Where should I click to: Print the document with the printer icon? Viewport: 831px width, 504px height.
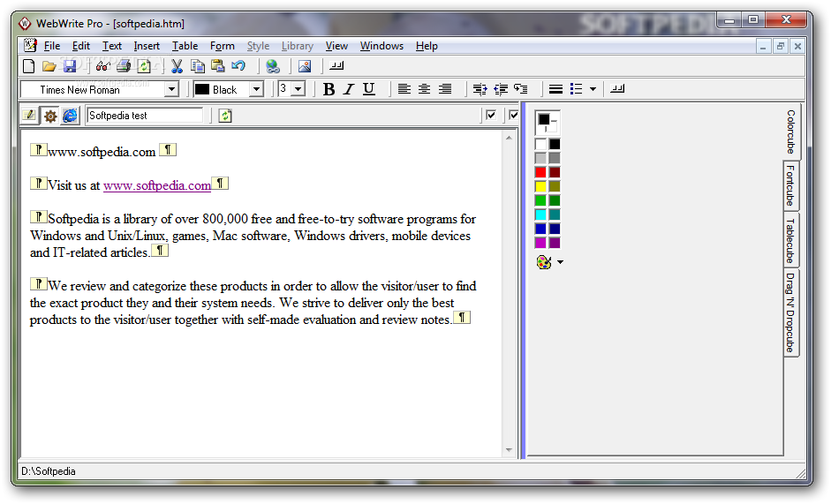tap(124, 66)
